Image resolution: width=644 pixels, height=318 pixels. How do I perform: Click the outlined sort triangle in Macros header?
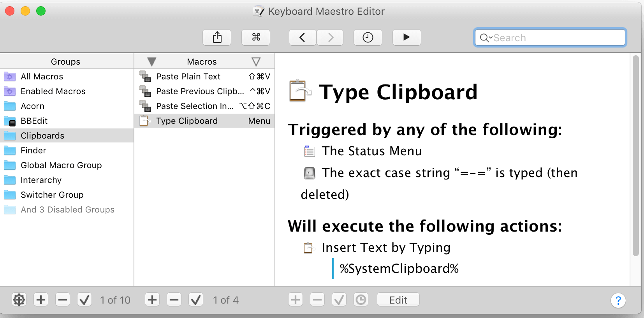tap(256, 61)
